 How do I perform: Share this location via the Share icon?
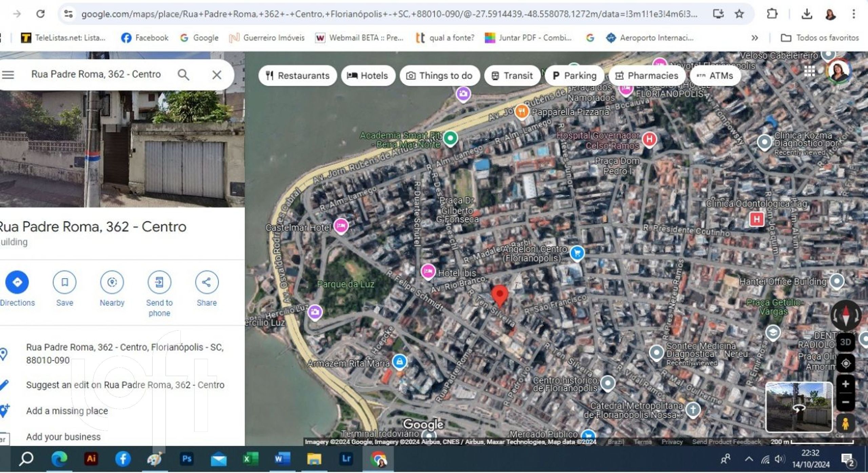pyautogui.click(x=206, y=282)
